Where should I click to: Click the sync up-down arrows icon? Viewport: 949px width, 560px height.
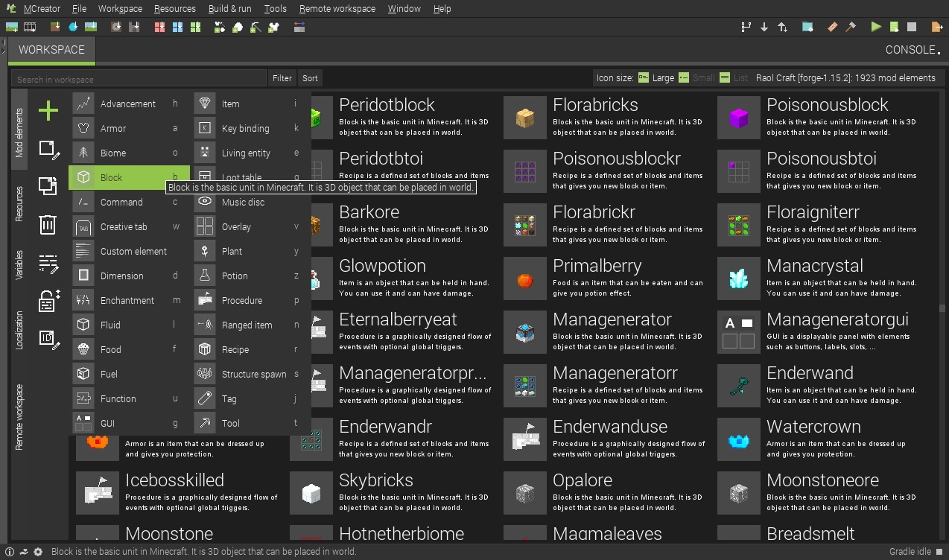click(782, 27)
